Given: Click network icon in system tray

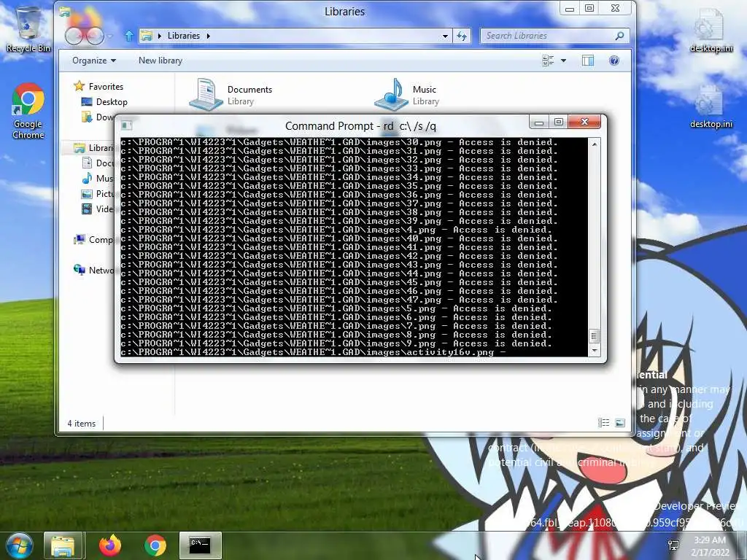Looking at the screenshot, I should coord(673,545).
